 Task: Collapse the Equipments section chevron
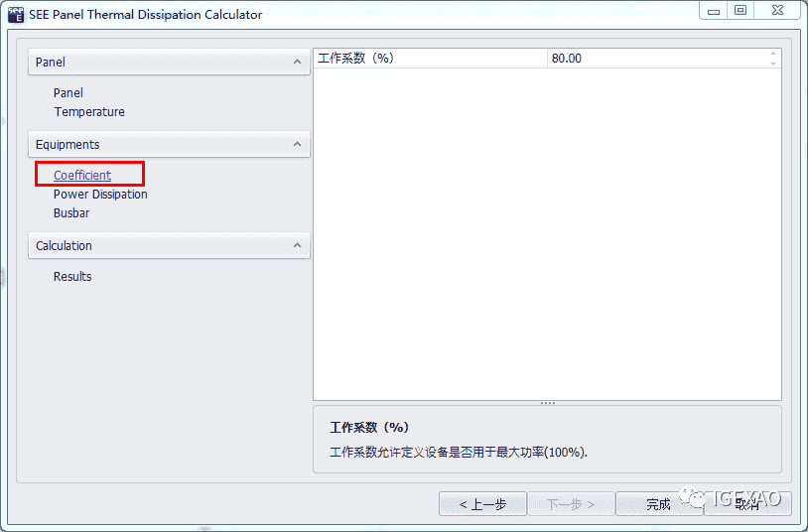click(298, 144)
